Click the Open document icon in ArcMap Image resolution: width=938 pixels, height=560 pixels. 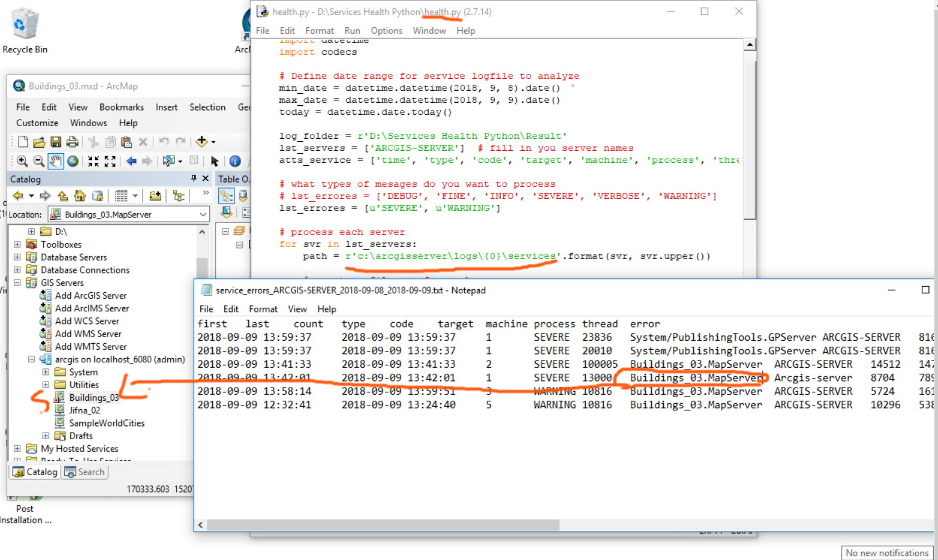pyautogui.click(x=39, y=142)
